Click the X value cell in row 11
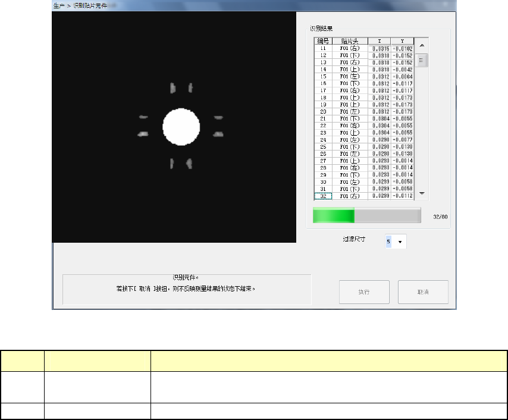The height and width of the screenshot is (420, 508). click(380, 48)
